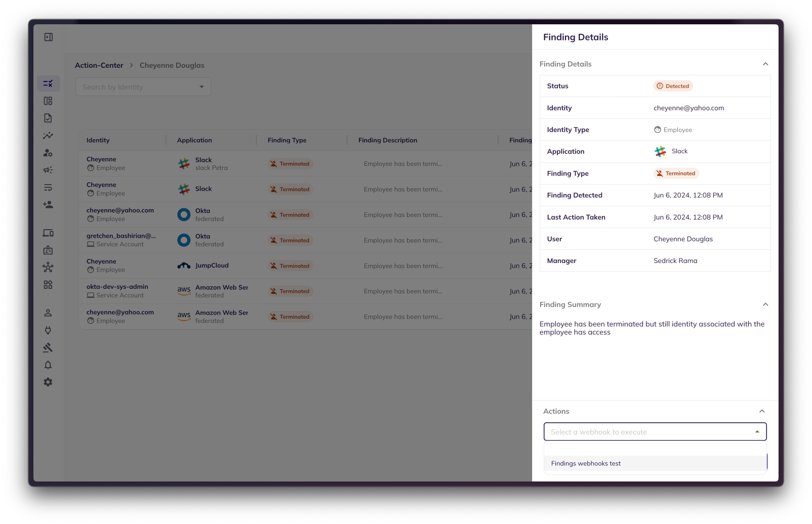The width and height of the screenshot is (812, 524).
Task: Open the gavel policy icon in sidebar
Action: coord(48,347)
